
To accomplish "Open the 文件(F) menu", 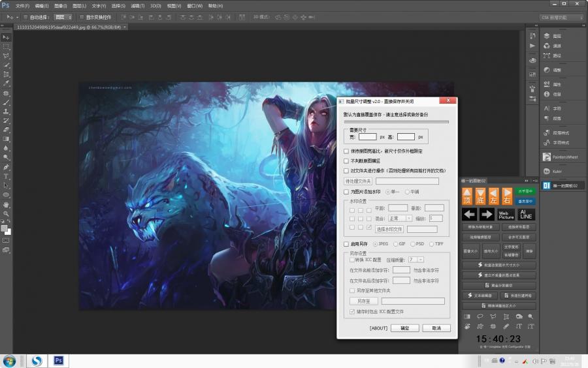I will (x=22, y=6).
